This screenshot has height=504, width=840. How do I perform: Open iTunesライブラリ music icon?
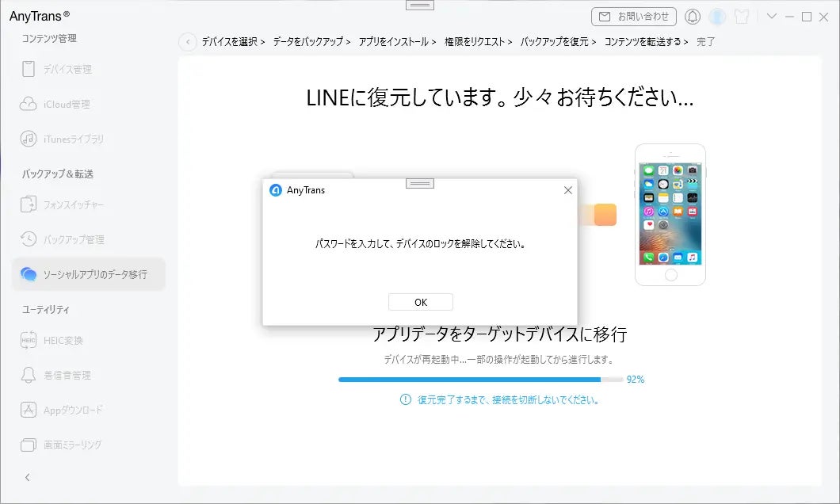29,139
